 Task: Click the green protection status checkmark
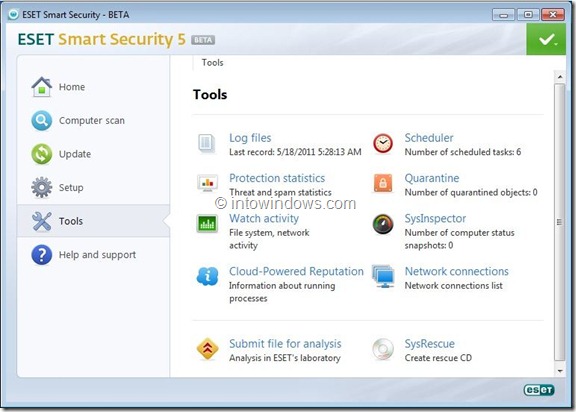coord(546,39)
